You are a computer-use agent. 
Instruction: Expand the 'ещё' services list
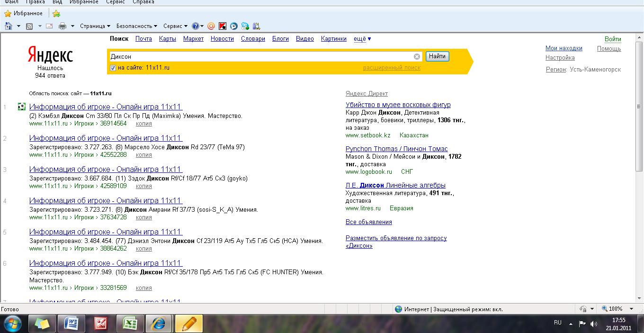pyautogui.click(x=362, y=39)
